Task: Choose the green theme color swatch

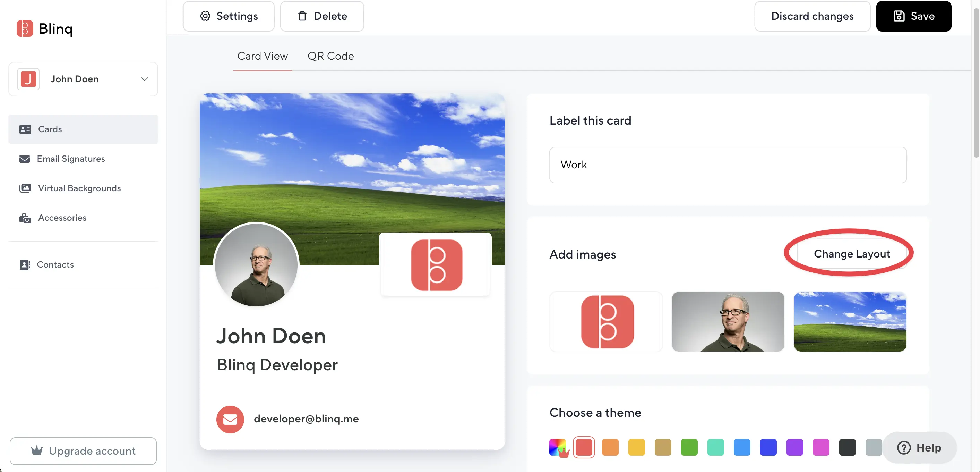Action: tap(689, 447)
